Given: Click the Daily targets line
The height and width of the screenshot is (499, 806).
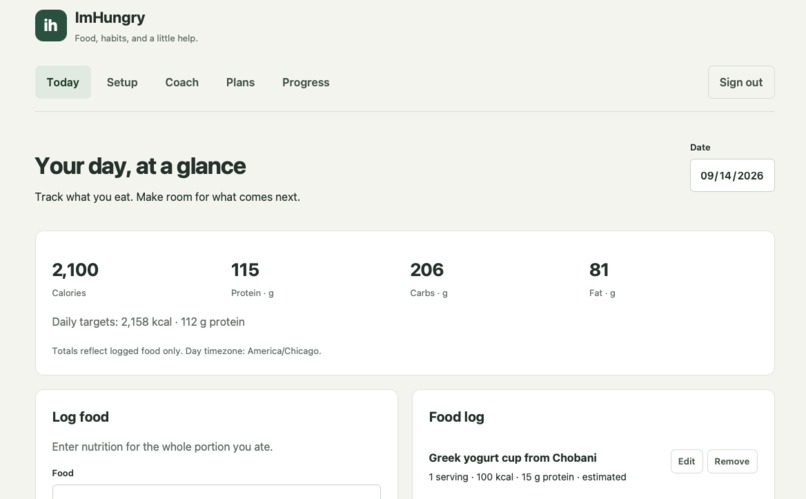Looking at the screenshot, I should point(148,322).
